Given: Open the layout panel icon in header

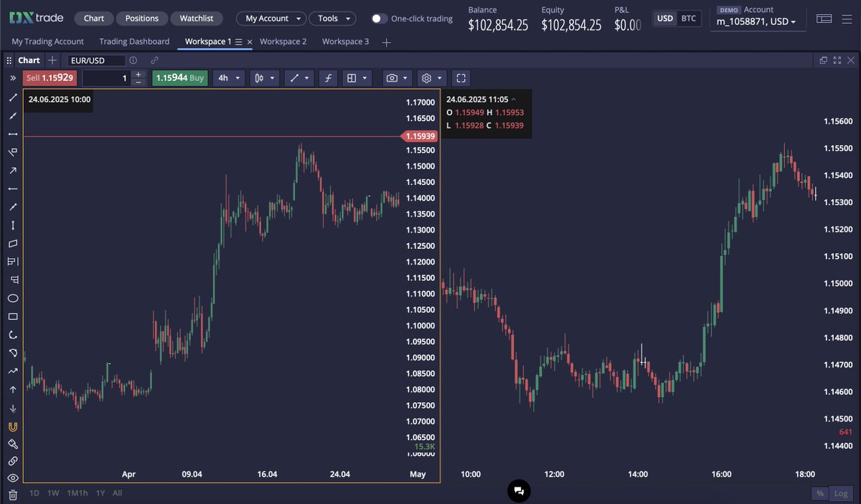Looking at the screenshot, I should [824, 18].
